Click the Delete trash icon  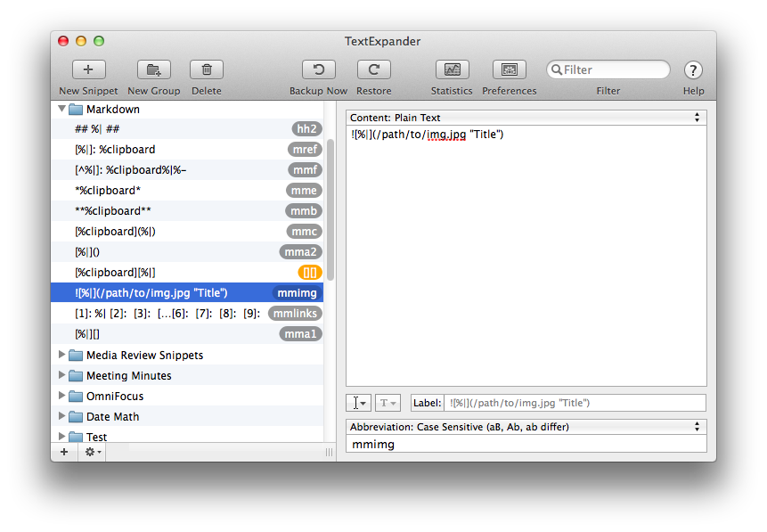(207, 70)
